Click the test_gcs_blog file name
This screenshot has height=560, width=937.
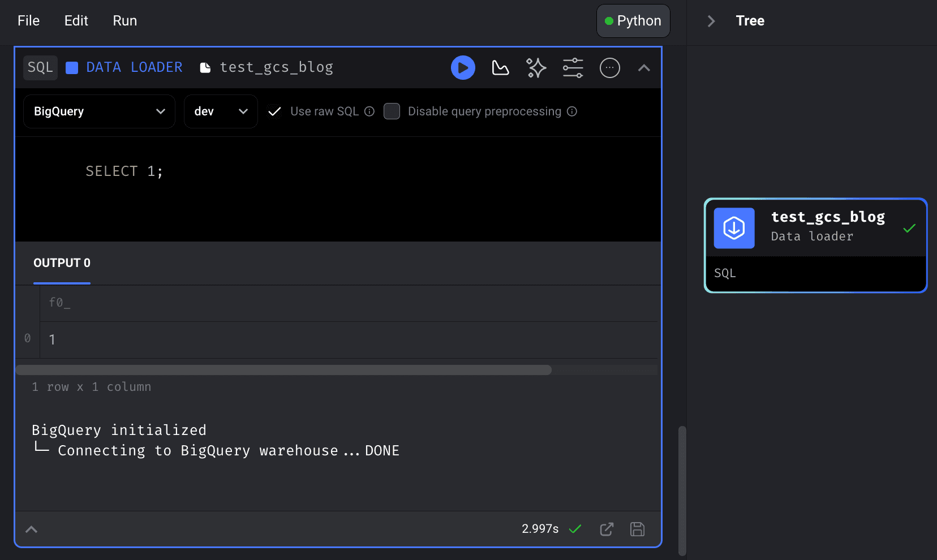coord(276,67)
